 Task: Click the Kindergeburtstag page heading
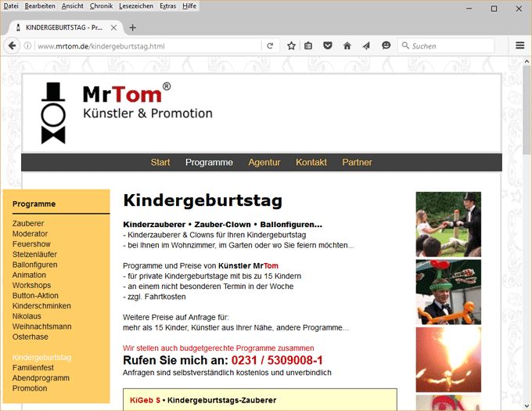(x=203, y=200)
